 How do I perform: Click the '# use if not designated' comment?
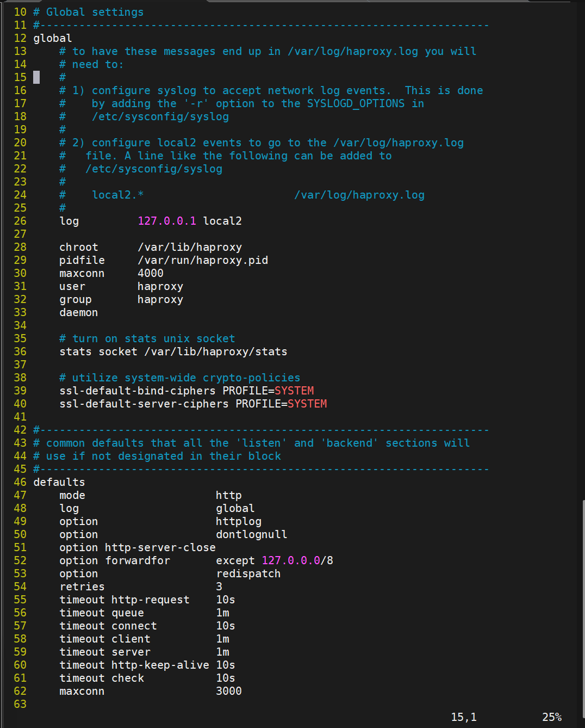[x=157, y=456]
